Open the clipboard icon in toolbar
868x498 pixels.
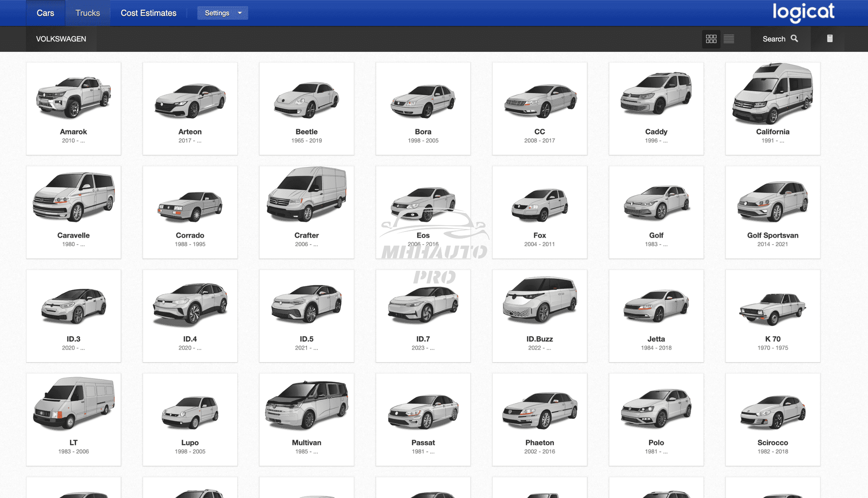pos(830,39)
